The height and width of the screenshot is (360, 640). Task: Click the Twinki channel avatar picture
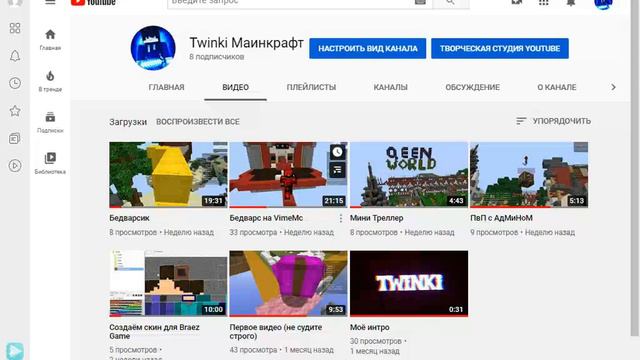[153, 48]
